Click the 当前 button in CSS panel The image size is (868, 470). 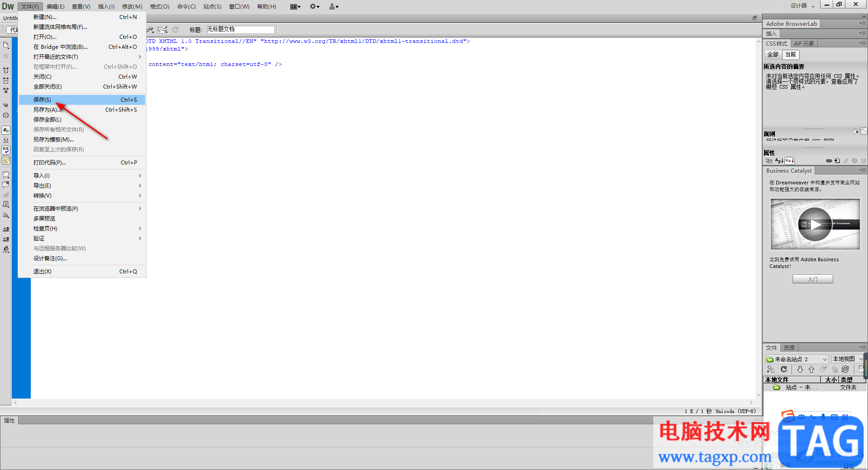(790, 54)
